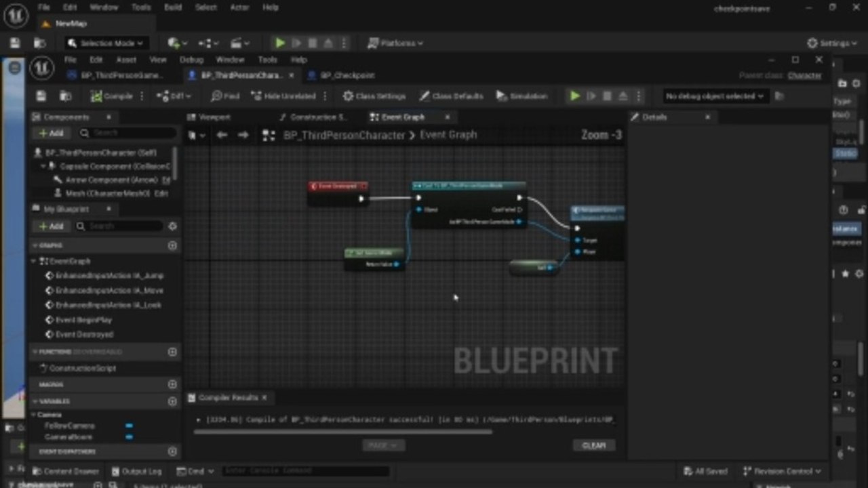Open the No debug object selected dropdown
This screenshot has width=868, height=488.
[x=714, y=96]
